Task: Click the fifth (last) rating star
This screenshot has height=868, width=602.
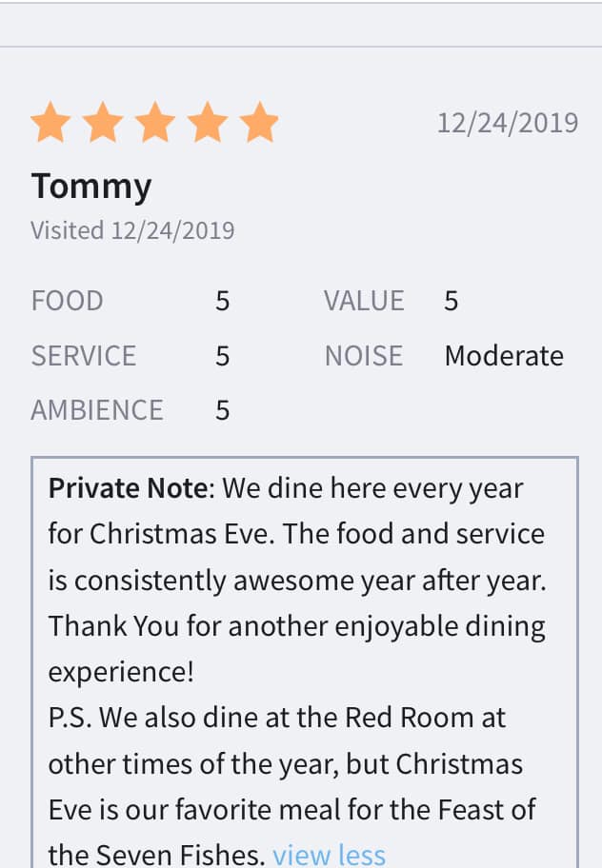Action: pyautogui.click(x=258, y=124)
